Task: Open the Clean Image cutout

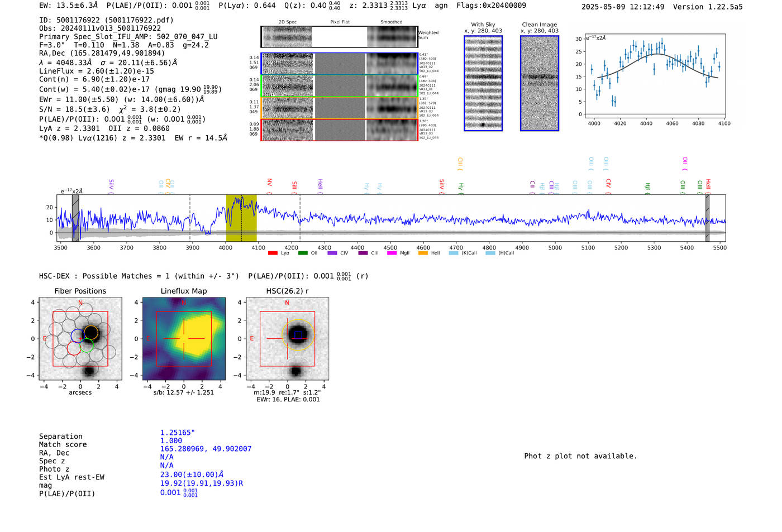Action: (x=540, y=83)
